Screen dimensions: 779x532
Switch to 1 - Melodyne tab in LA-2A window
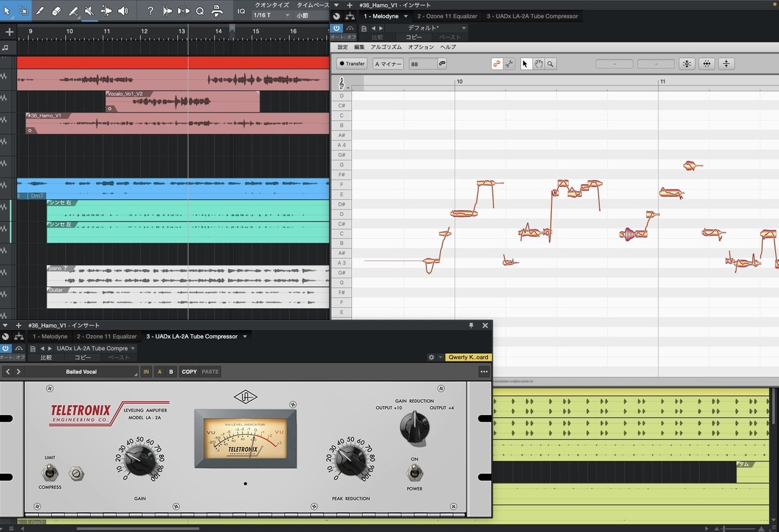point(50,337)
